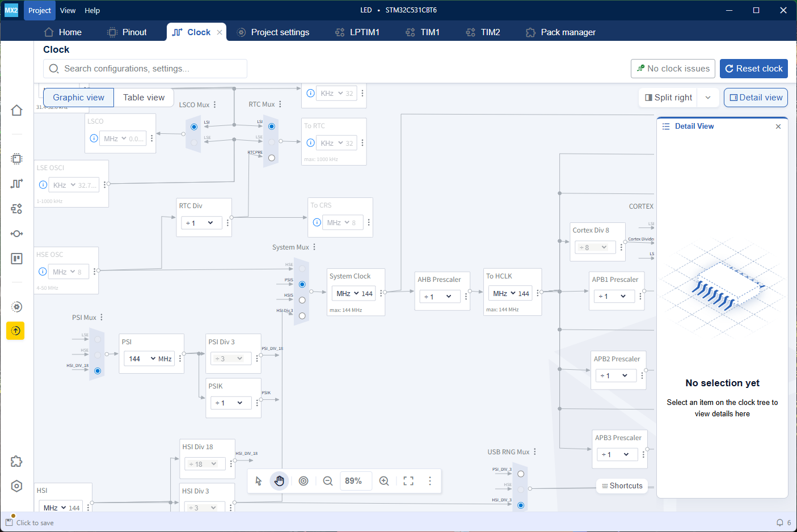This screenshot has height=532, width=797.
Task: Open the APB1 Prescaler dropdown
Action: coord(612,297)
